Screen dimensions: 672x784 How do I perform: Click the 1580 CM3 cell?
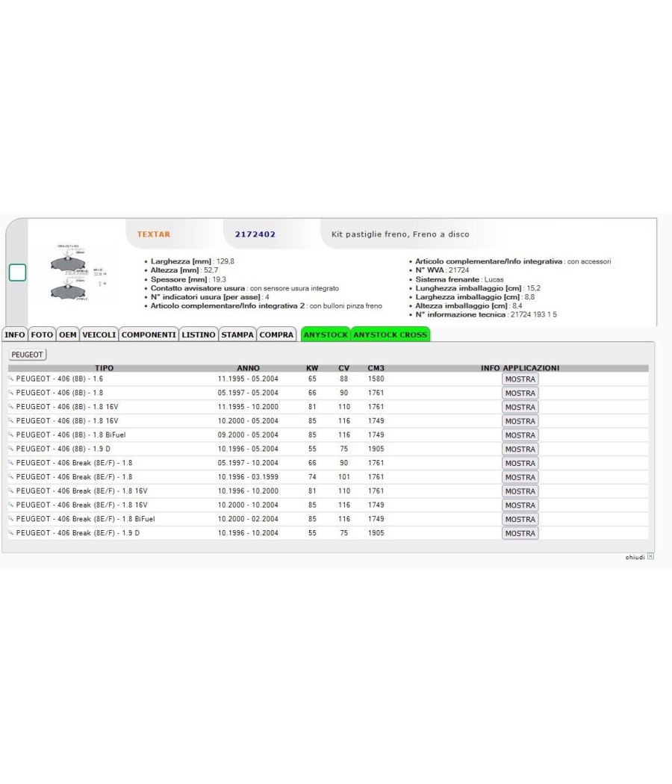376,379
